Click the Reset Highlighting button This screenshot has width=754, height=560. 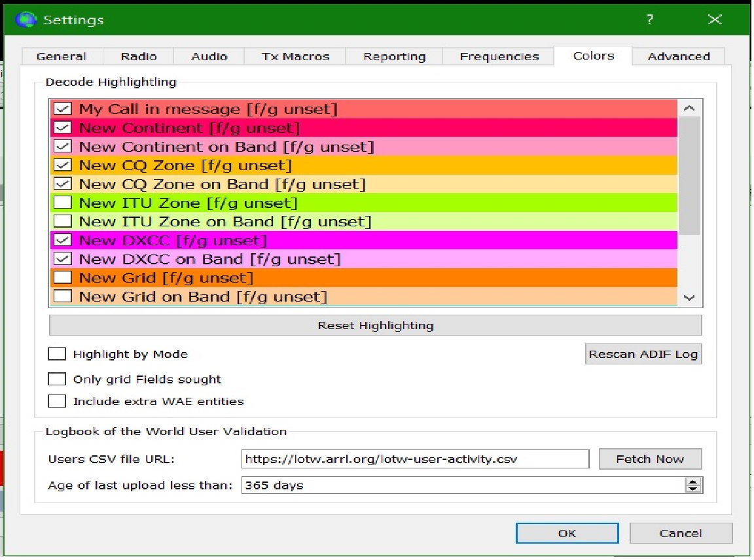(375, 325)
